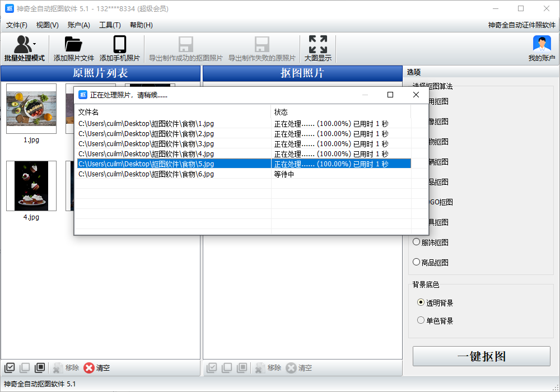Click 导出制作成功的抠图照片 save icon
This screenshot has width=560, height=392.
pos(185,45)
